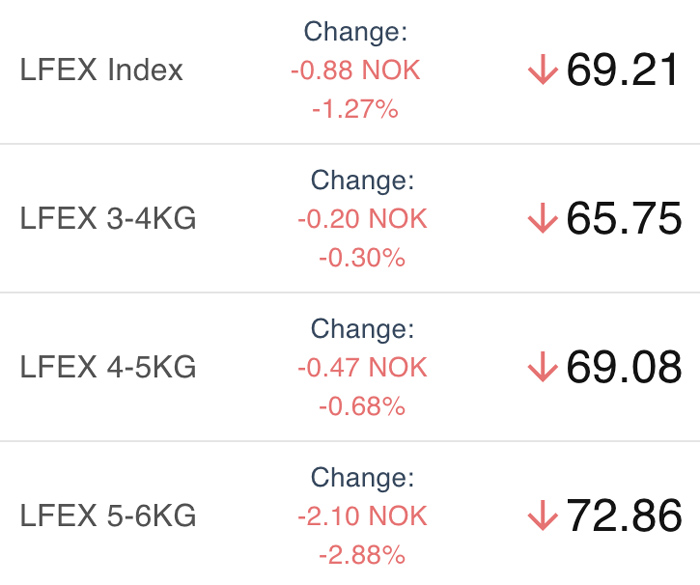Click the -0.30% change percentage

click(362, 258)
